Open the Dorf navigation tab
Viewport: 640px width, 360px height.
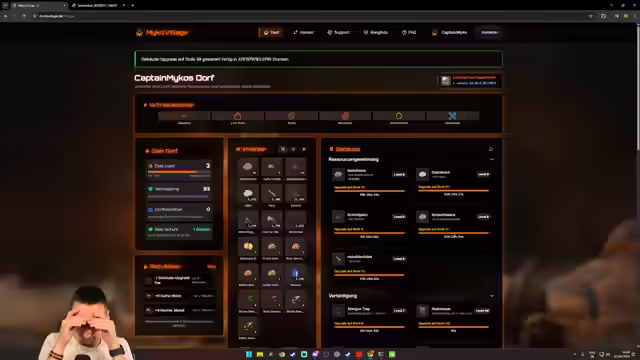271,32
